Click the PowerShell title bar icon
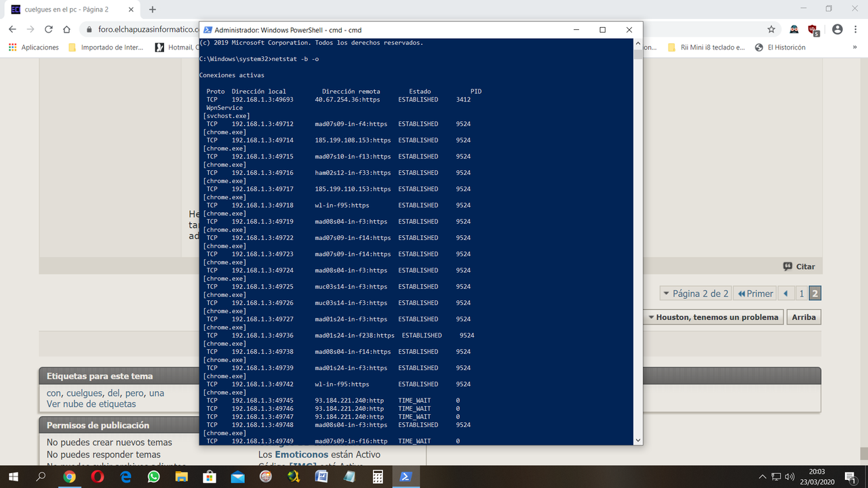 pos(208,30)
